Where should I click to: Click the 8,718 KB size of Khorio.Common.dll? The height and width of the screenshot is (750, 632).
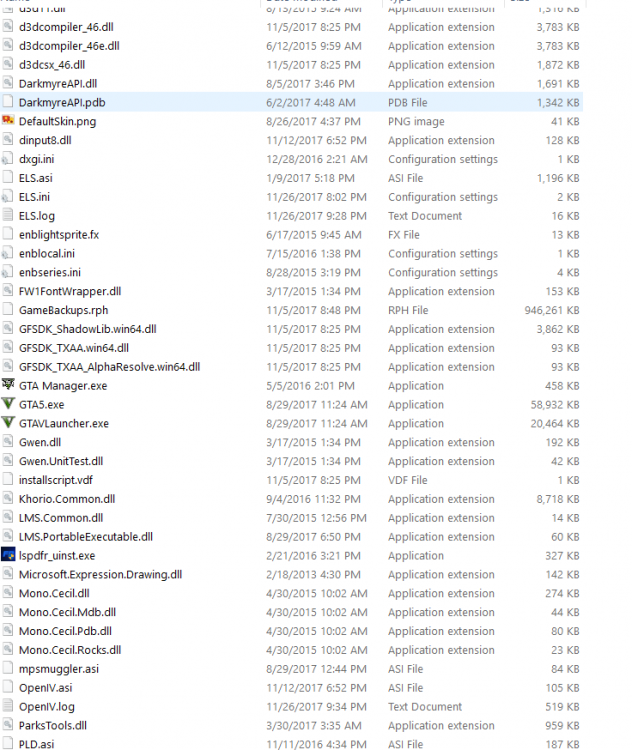(x=558, y=499)
